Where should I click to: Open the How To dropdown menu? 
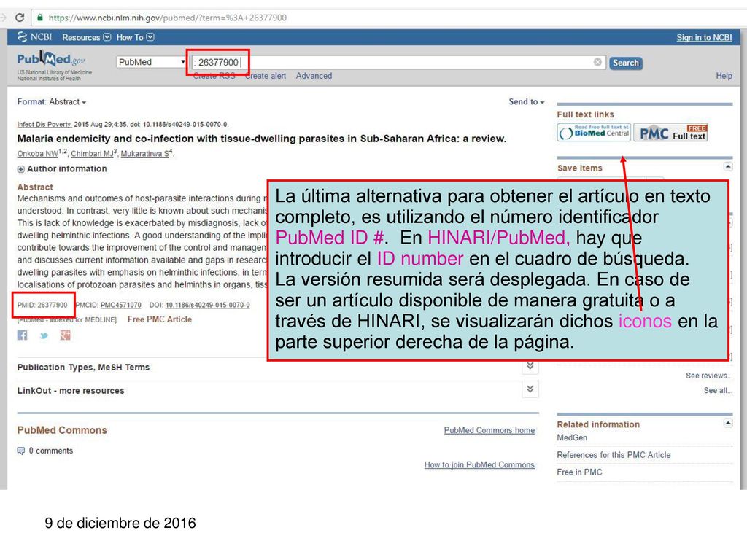pyautogui.click(x=135, y=37)
